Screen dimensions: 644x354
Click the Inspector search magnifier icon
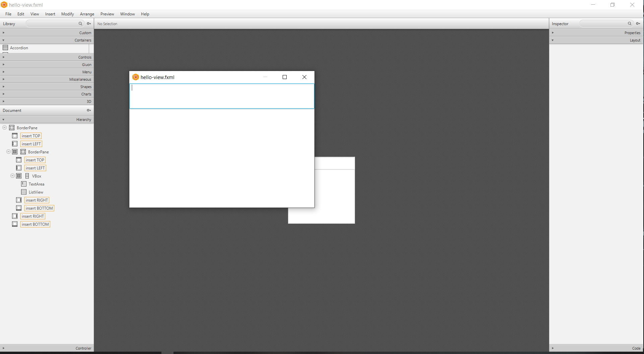pyautogui.click(x=630, y=23)
